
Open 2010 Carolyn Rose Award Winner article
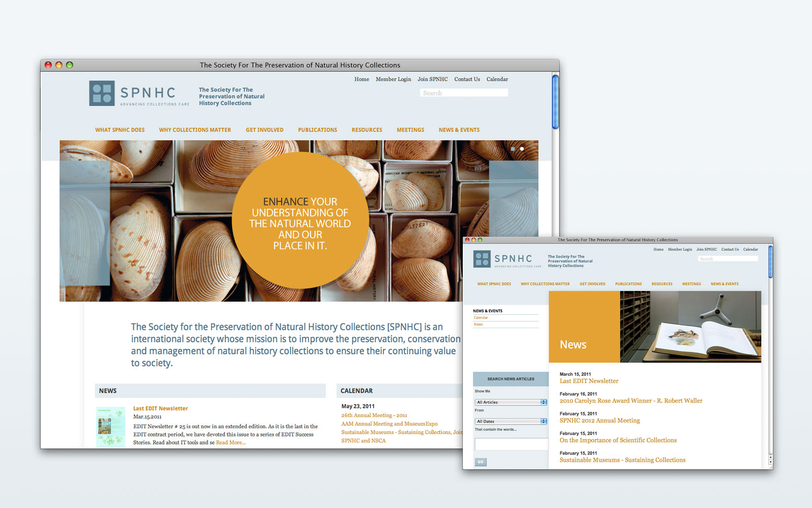tap(631, 401)
